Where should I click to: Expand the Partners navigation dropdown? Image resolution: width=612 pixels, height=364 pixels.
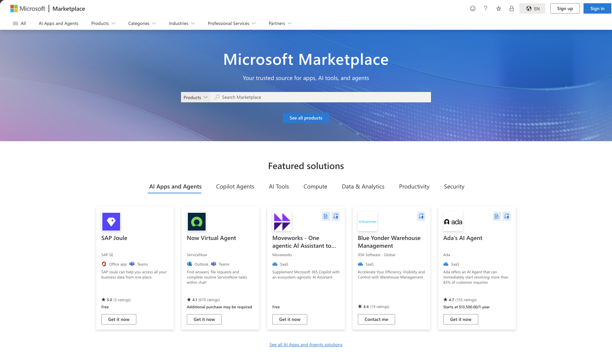pos(280,23)
